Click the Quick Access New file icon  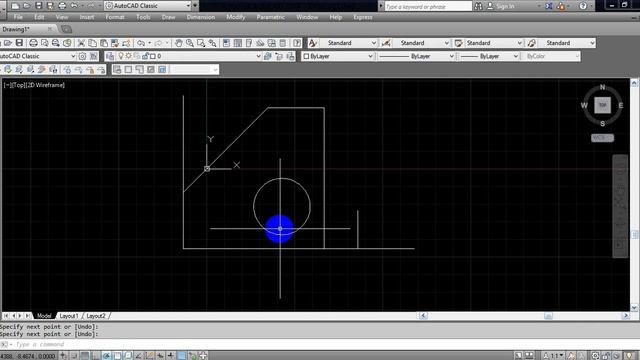[x=15, y=6]
